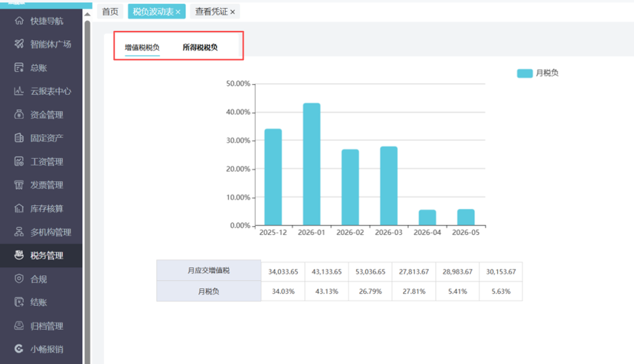The image size is (634, 364).
Task: Click the 2026-04 chart bar
Action: 427,217
